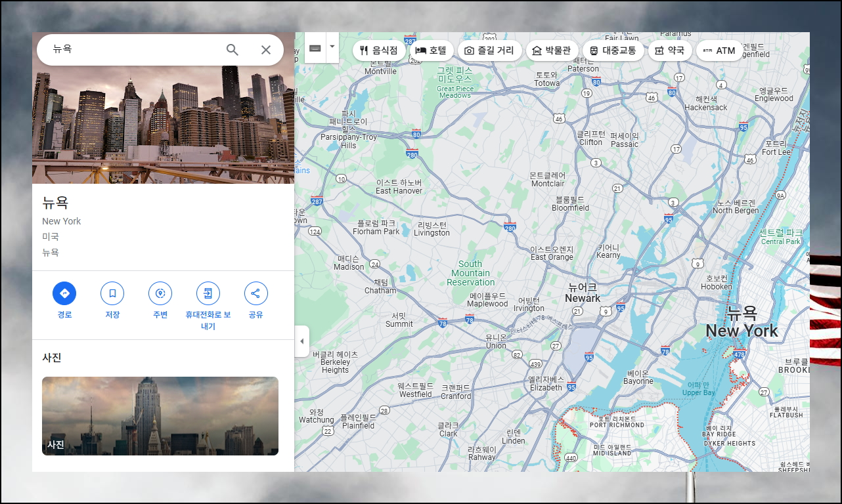Click the 주변 nearby icon
The width and height of the screenshot is (842, 504).
click(x=160, y=293)
